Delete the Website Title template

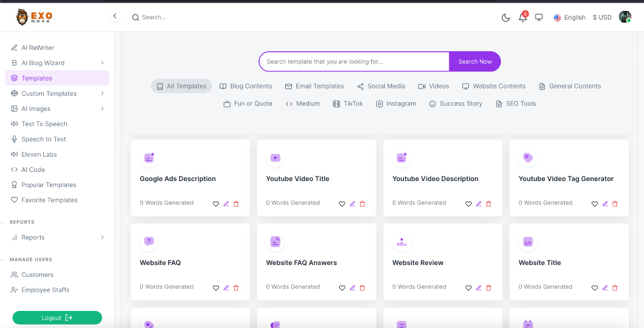(x=615, y=288)
